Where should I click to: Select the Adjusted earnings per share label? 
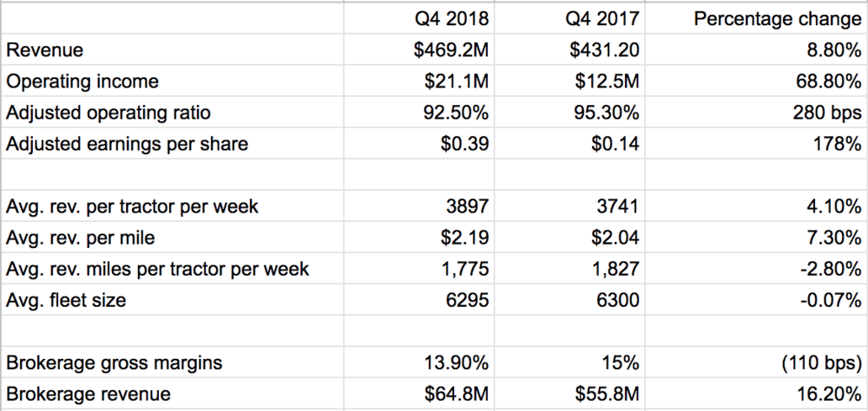tap(127, 144)
